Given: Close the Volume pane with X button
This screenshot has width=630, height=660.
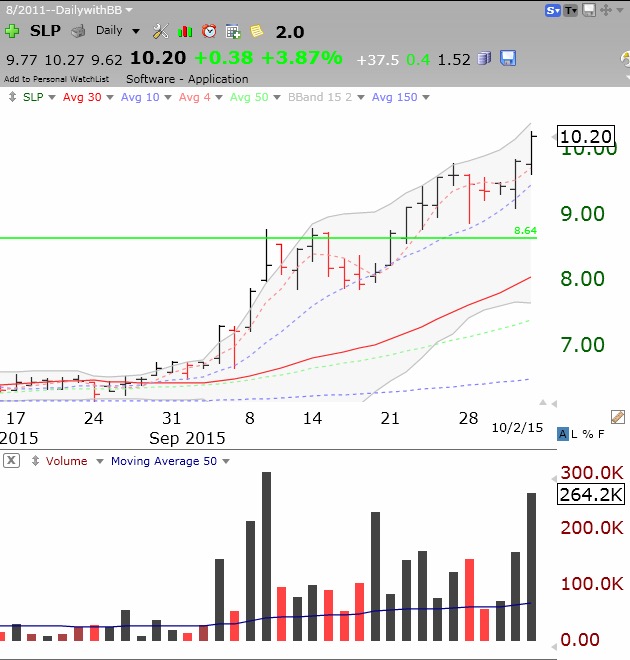Looking at the screenshot, I should (x=11, y=461).
